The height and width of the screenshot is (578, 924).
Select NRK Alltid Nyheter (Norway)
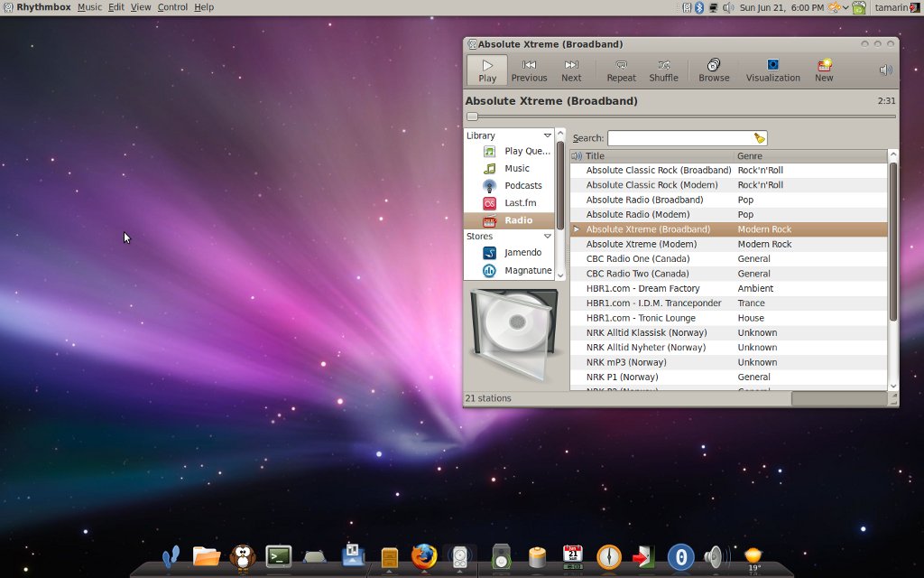(728, 347)
